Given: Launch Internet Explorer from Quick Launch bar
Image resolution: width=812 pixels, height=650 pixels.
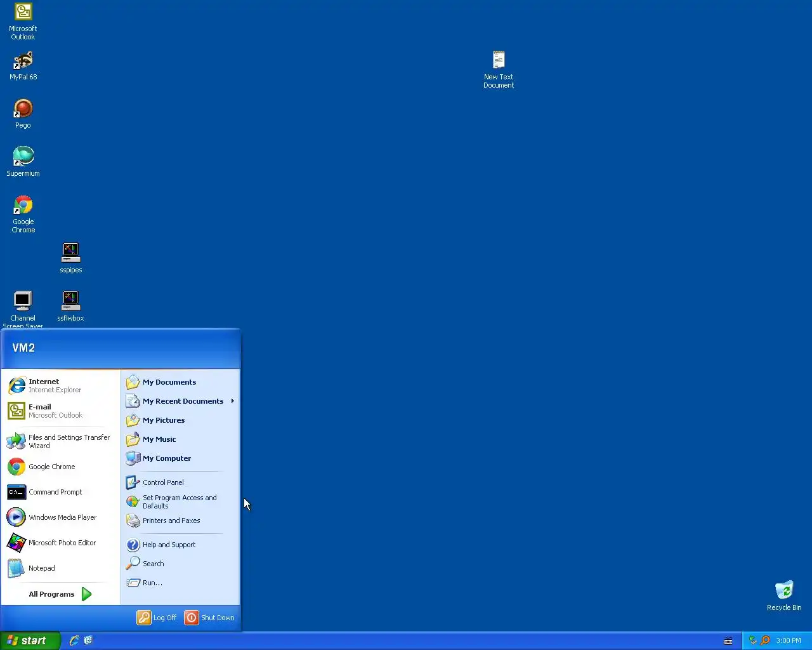Looking at the screenshot, I should click(74, 640).
